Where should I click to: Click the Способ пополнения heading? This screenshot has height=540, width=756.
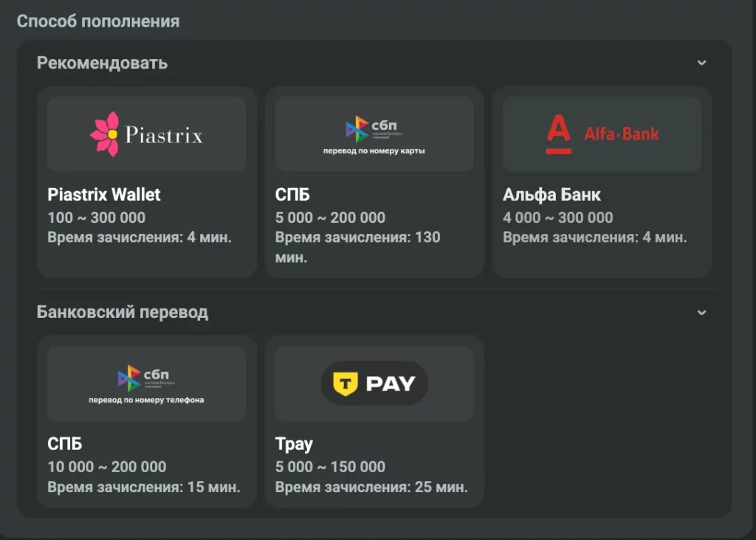[98, 21]
